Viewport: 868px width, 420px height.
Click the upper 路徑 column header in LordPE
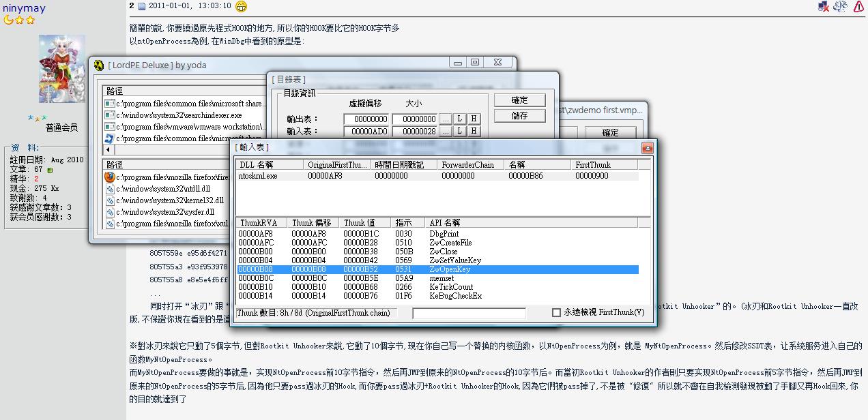[184, 91]
